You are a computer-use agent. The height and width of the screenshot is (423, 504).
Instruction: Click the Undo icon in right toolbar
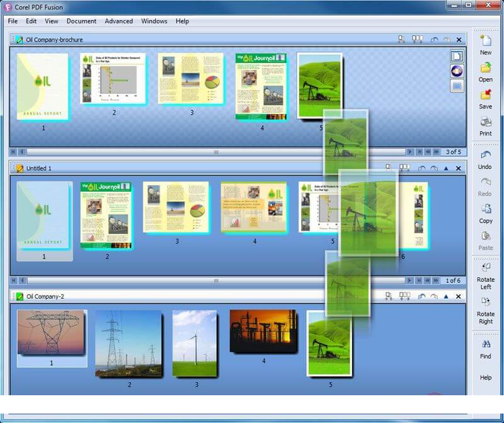click(485, 156)
